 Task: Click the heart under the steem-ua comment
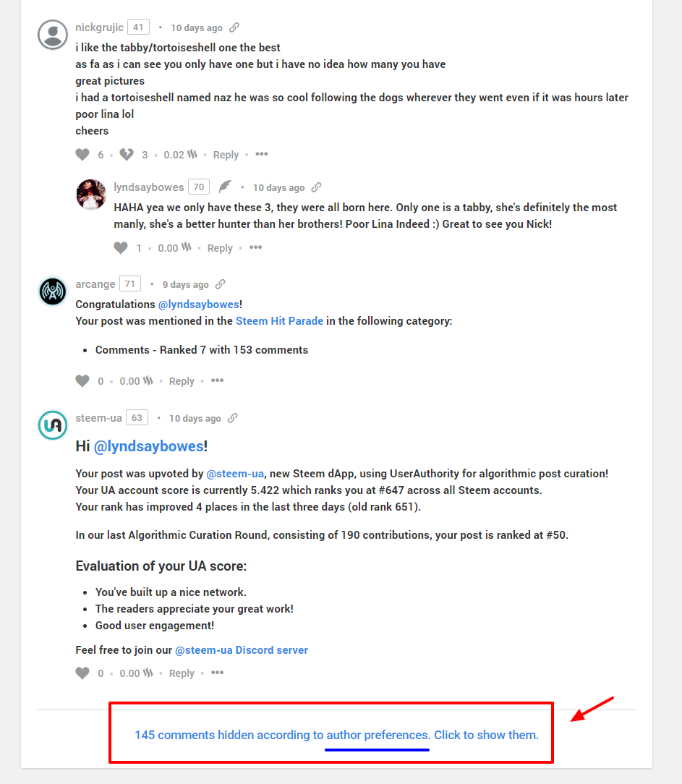click(82, 673)
